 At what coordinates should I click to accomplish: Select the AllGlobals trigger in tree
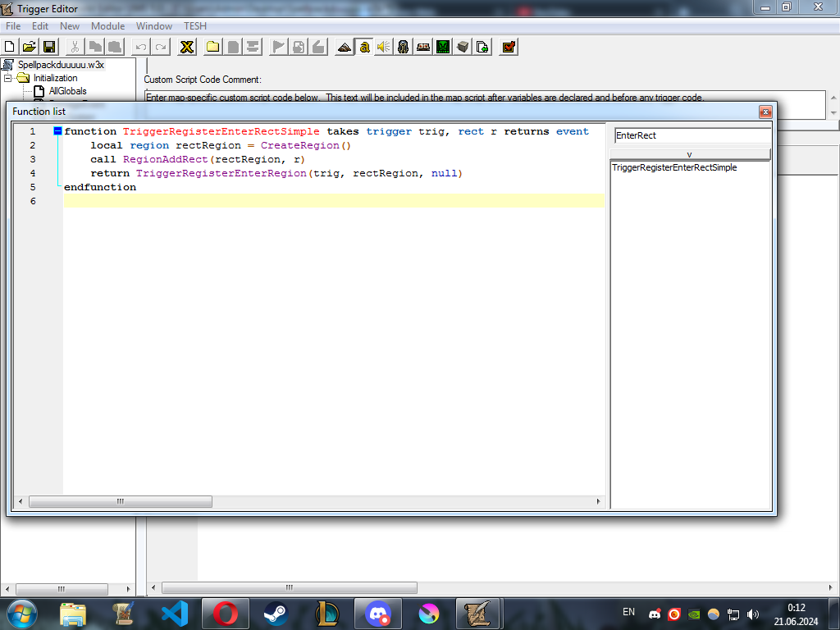tap(67, 91)
